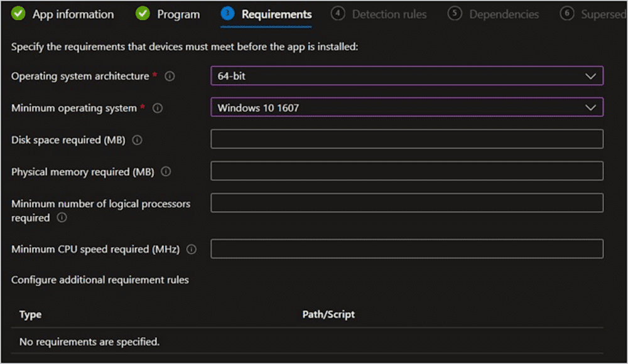Select the Requirements tab
The height and width of the screenshot is (364, 628).
[x=276, y=14]
